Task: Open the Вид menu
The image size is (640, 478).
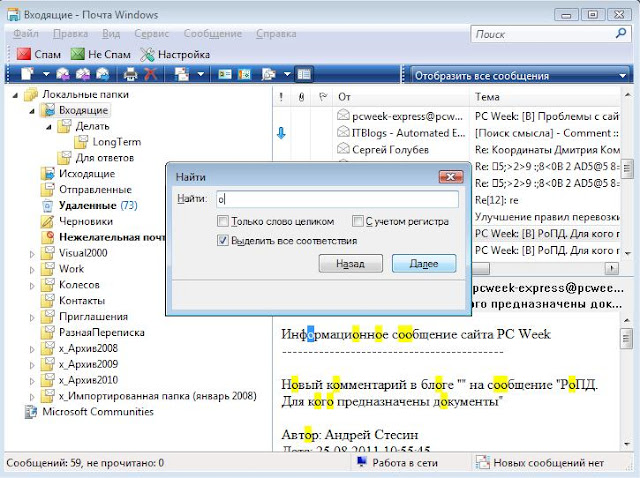Action: [111, 33]
